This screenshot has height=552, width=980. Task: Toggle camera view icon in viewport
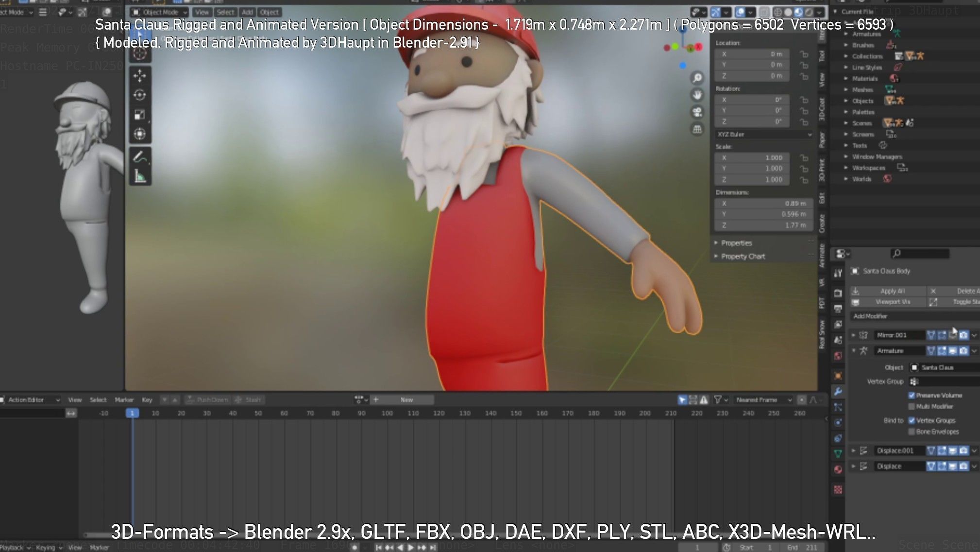(x=697, y=112)
